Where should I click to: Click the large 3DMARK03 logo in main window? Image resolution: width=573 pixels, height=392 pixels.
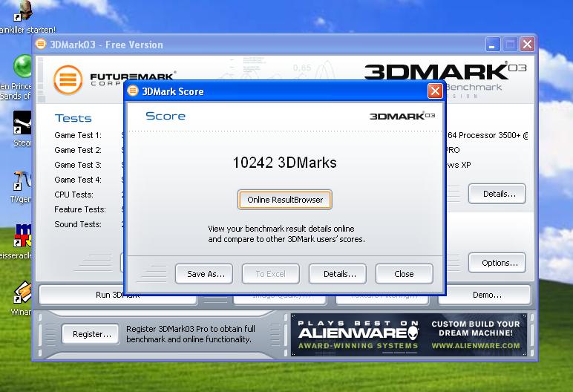point(445,71)
